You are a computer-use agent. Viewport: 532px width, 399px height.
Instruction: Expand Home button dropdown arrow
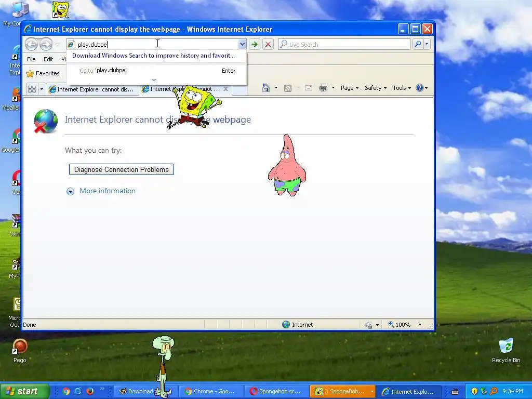pos(276,88)
